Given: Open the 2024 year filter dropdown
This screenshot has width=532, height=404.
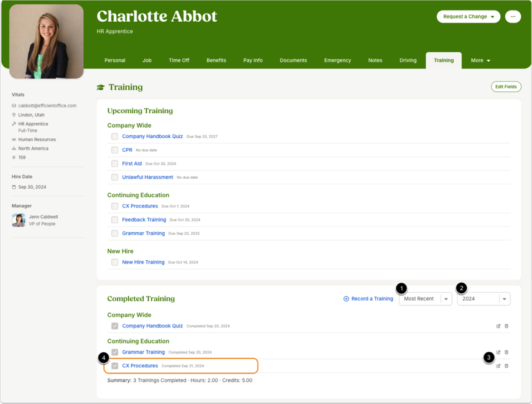Looking at the screenshot, I should pos(484,299).
